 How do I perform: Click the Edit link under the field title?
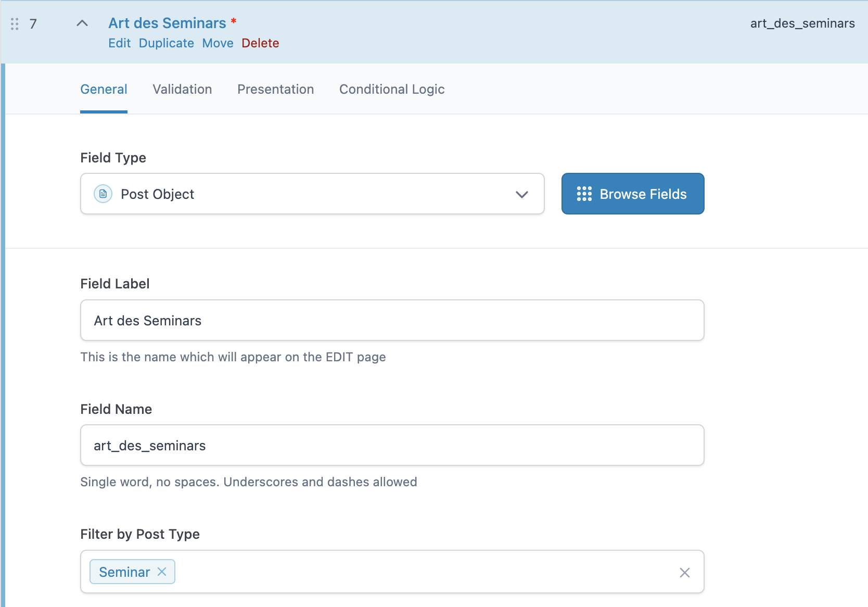(119, 43)
